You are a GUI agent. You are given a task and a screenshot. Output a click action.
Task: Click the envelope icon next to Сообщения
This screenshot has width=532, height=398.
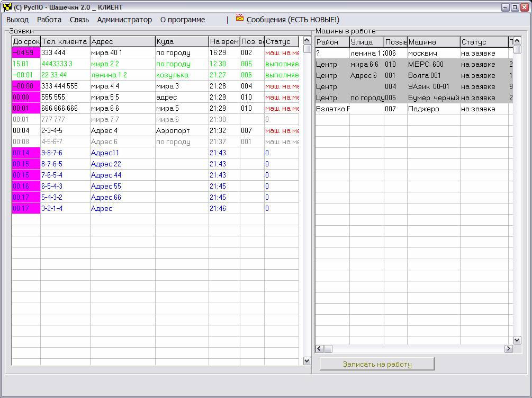click(x=240, y=19)
